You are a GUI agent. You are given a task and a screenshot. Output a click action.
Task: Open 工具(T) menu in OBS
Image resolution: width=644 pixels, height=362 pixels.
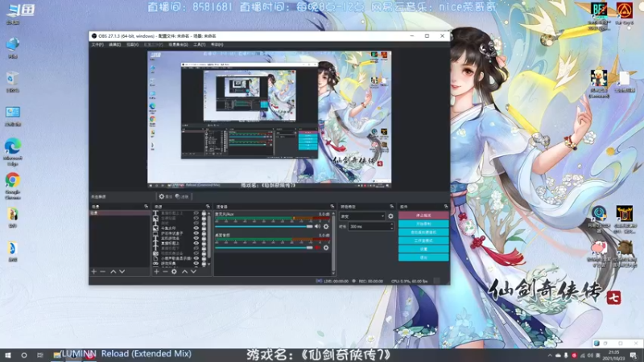pos(199,44)
